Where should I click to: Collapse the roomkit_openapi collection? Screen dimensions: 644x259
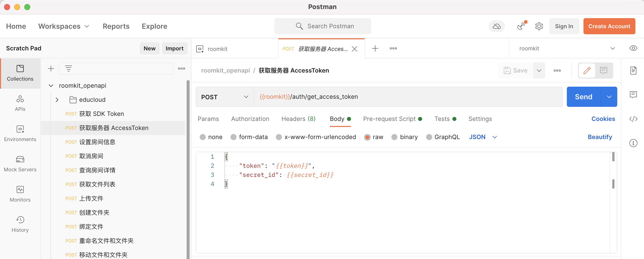(x=51, y=85)
